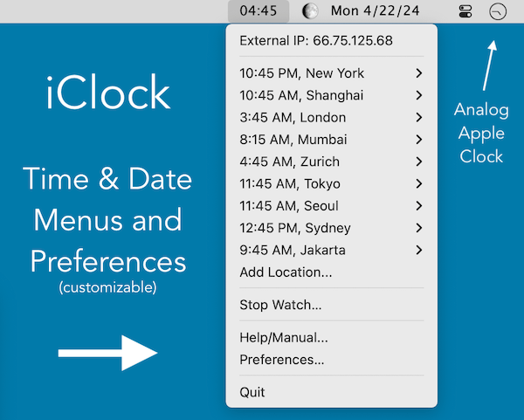Expand the Mumbai submenu chevron

419,140
